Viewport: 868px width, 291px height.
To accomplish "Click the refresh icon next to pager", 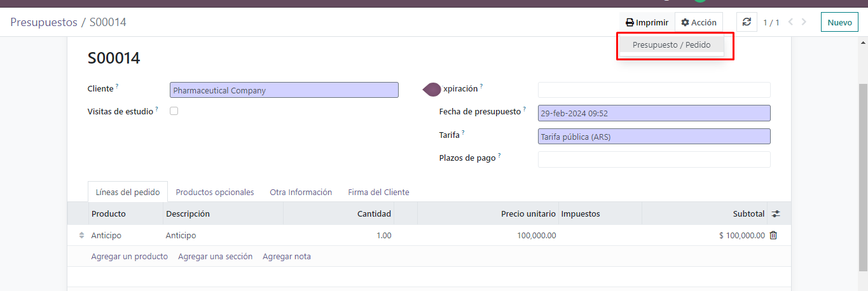I will [747, 22].
